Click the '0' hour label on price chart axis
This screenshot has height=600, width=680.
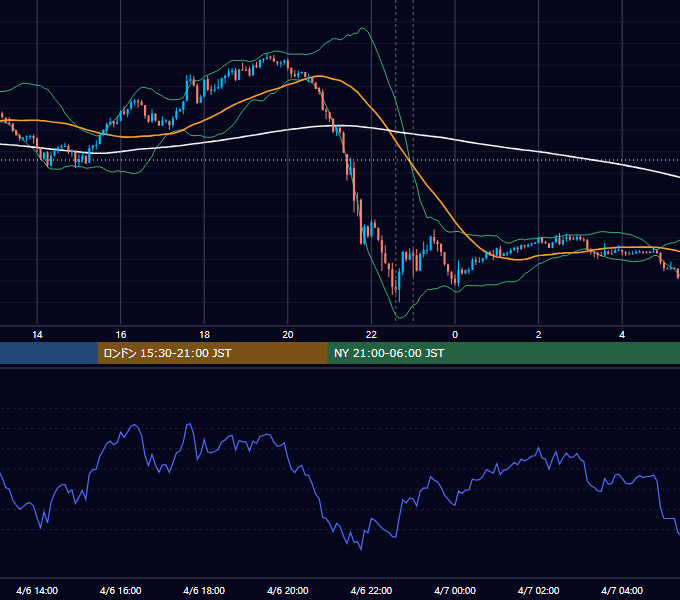(455, 335)
